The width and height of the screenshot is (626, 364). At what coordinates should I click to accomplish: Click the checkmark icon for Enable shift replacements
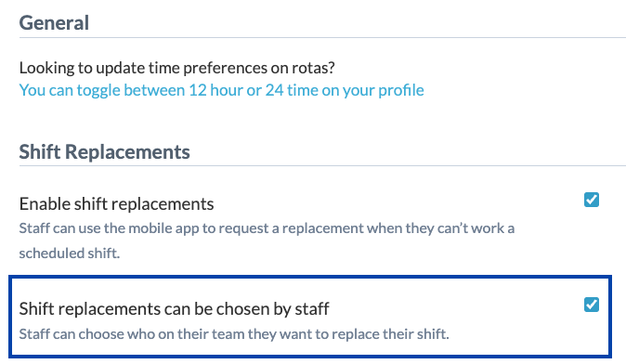coord(592,200)
